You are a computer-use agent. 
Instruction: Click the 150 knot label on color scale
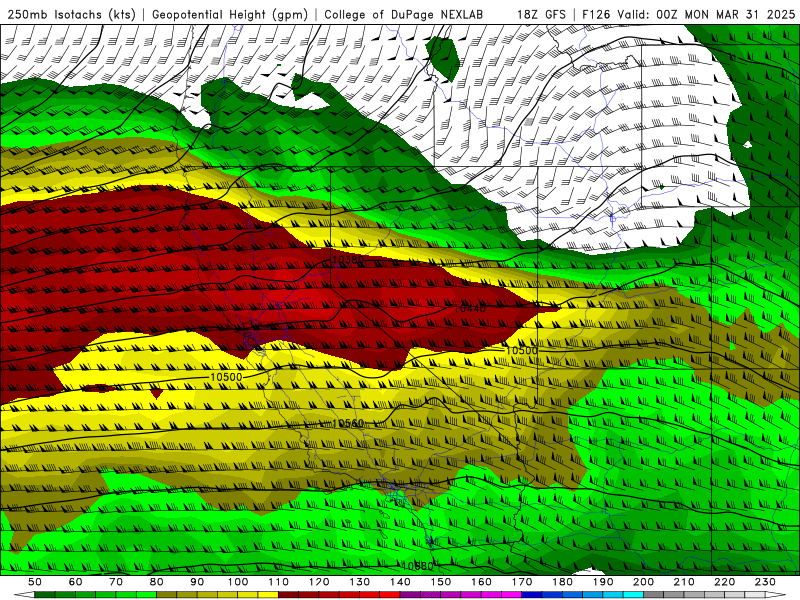441,582
